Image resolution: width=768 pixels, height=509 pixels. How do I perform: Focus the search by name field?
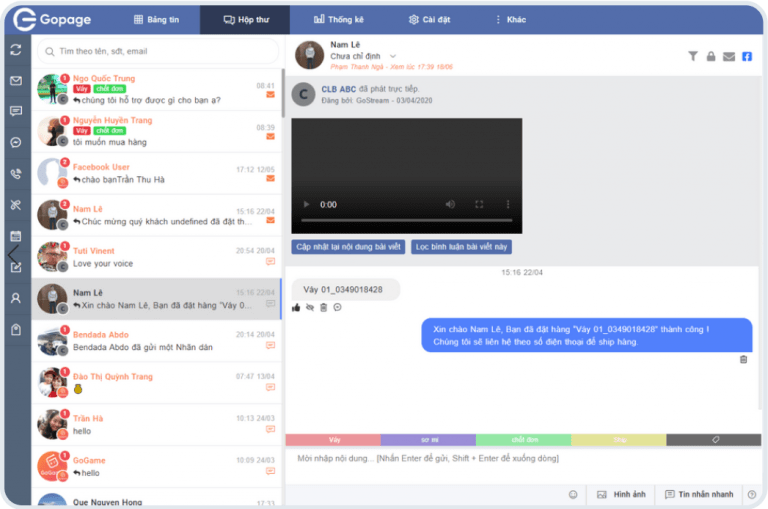point(158,51)
